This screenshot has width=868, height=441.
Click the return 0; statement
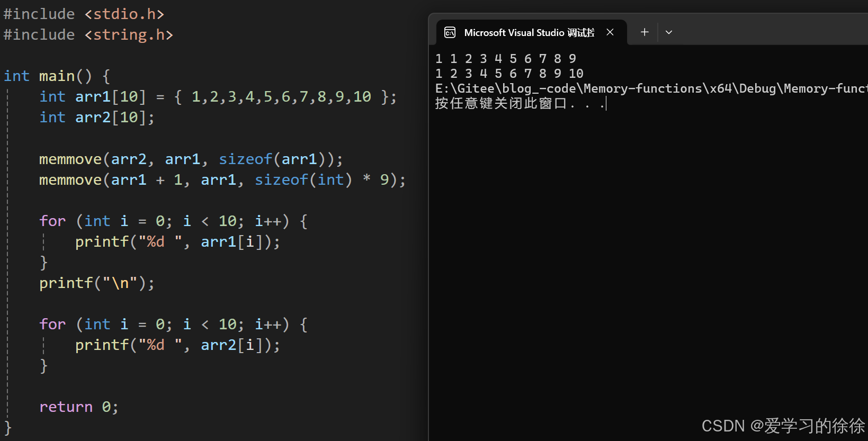tap(79, 407)
